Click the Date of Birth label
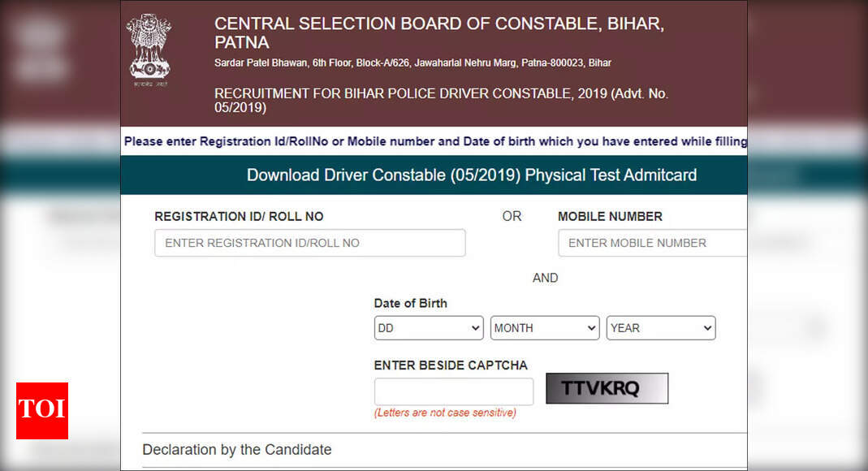Viewport: 868px width, 471px height. pyautogui.click(x=410, y=303)
